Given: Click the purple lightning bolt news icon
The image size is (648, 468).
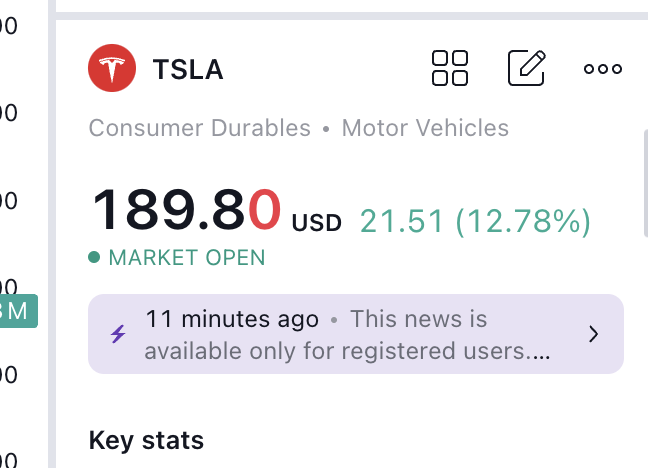Looking at the screenshot, I should [x=118, y=334].
